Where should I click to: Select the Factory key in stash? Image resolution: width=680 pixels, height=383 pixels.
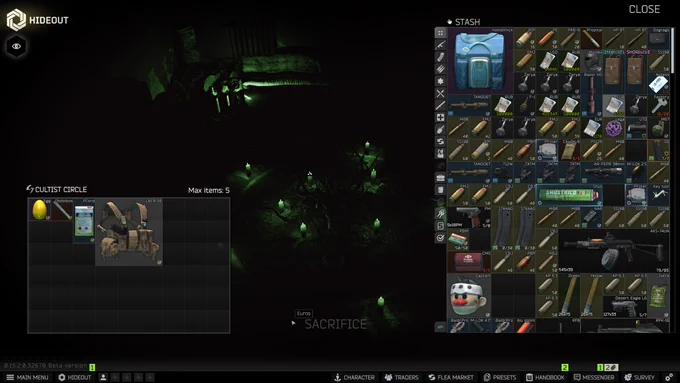(658, 106)
